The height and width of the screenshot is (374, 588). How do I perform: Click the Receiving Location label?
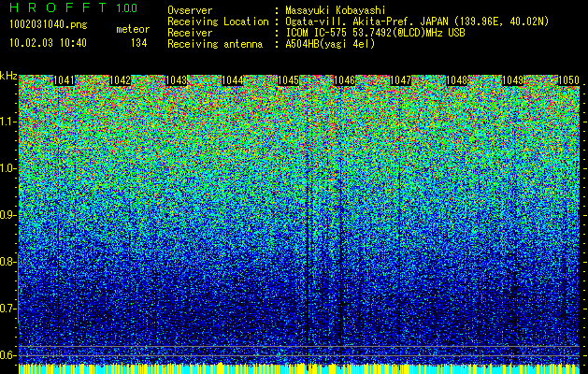218,22
